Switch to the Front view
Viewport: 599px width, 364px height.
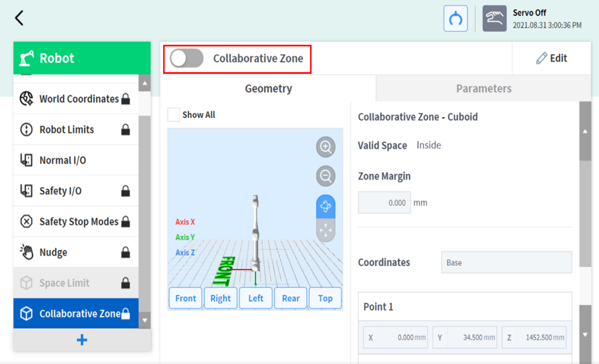coord(185,298)
